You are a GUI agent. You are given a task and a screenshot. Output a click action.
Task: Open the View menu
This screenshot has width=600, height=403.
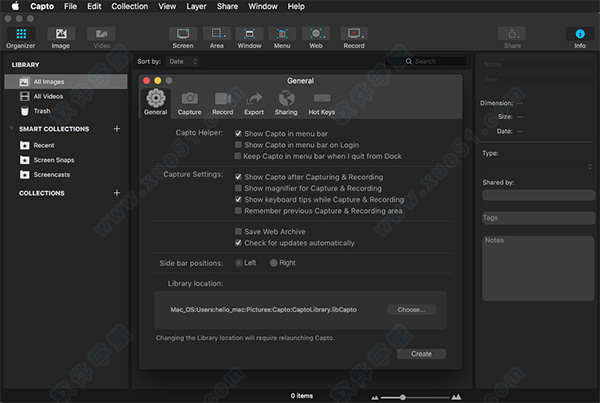tap(167, 6)
